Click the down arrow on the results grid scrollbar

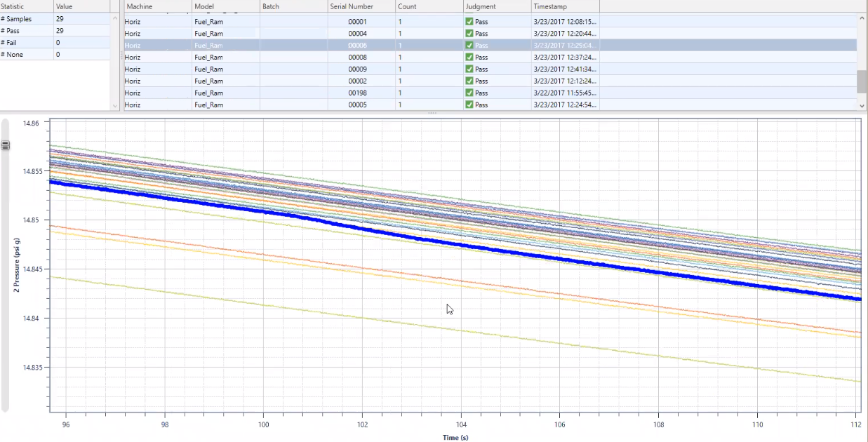point(862,105)
